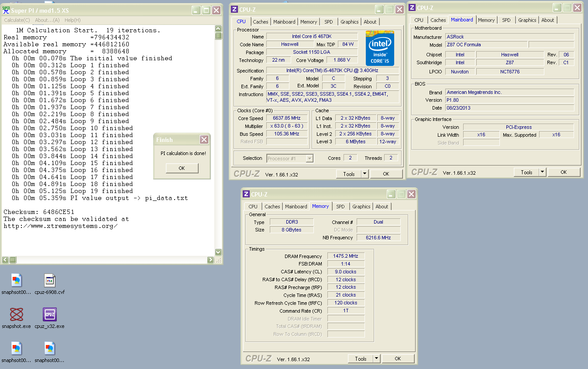
Task: Open the snapshot.exe desktop icon
Action: (x=16, y=315)
